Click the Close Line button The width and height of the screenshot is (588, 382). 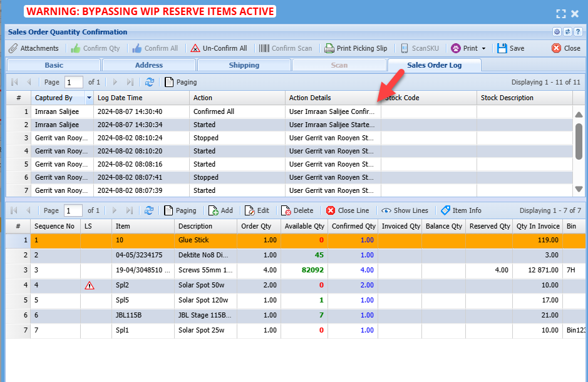[347, 211]
